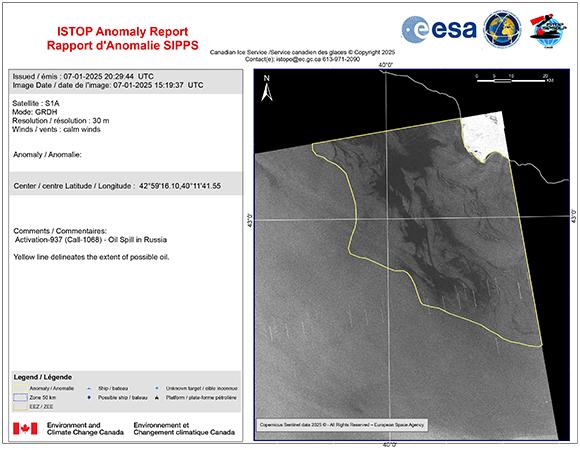Click the Environment and Climate Change Canada text

pos(85,429)
